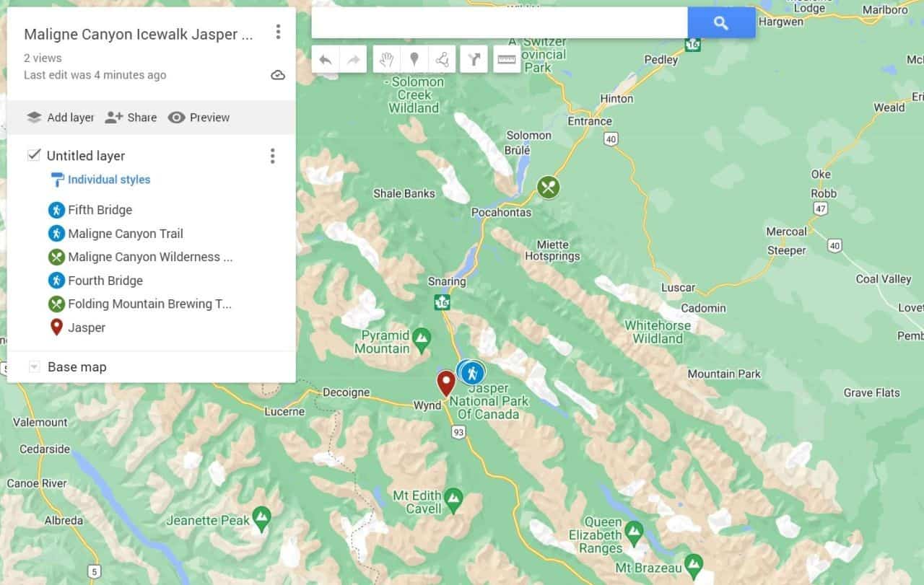Viewport: 924px width, 585px height.
Task: Click the Whitehorse Wildland map label
Action: click(658, 332)
